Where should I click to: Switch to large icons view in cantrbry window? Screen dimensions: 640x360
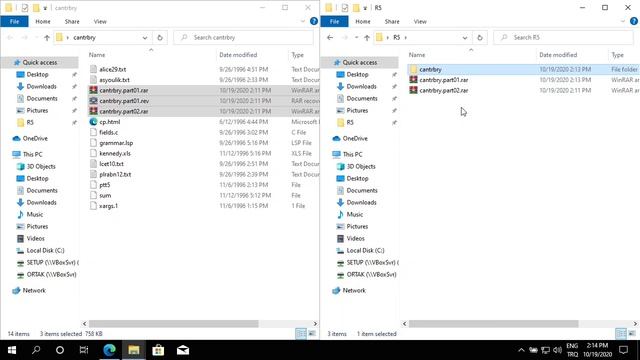coord(312,333)
